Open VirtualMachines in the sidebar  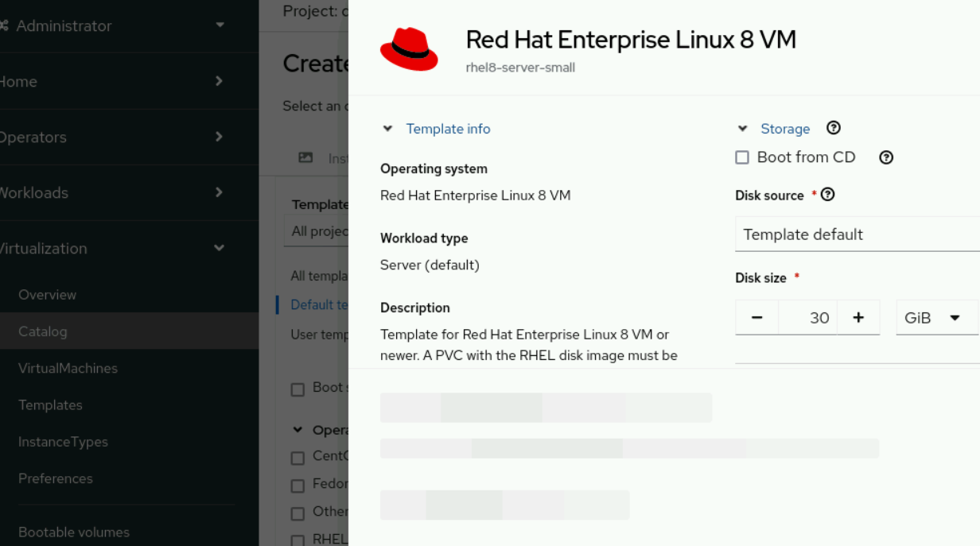68,368
